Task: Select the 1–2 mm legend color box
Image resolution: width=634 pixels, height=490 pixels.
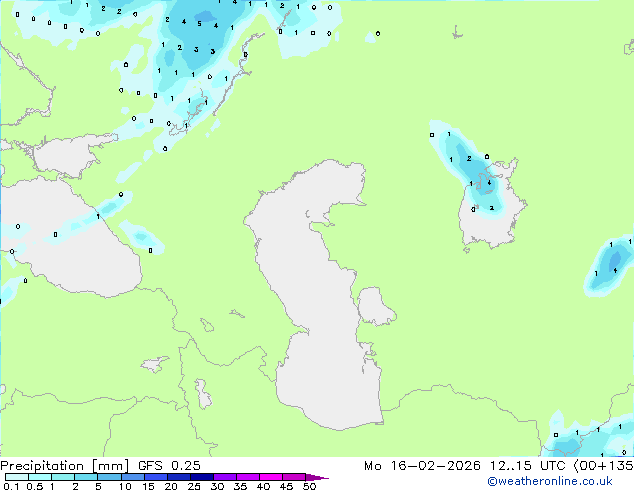Action: tap(63, 477)
